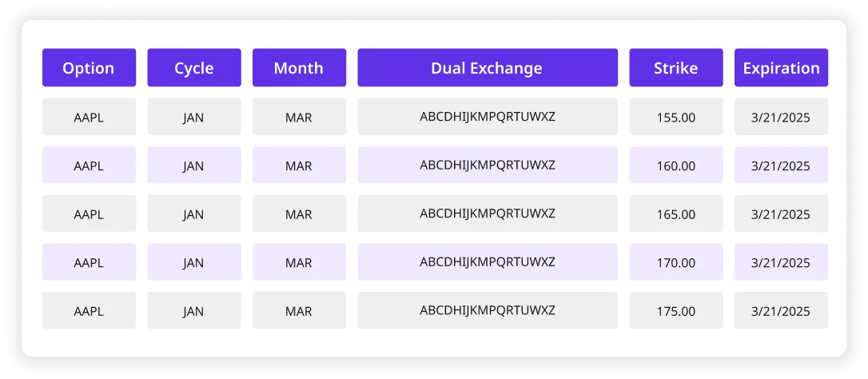Select the Month column header

pyautogui.click(x=300, y=68)
